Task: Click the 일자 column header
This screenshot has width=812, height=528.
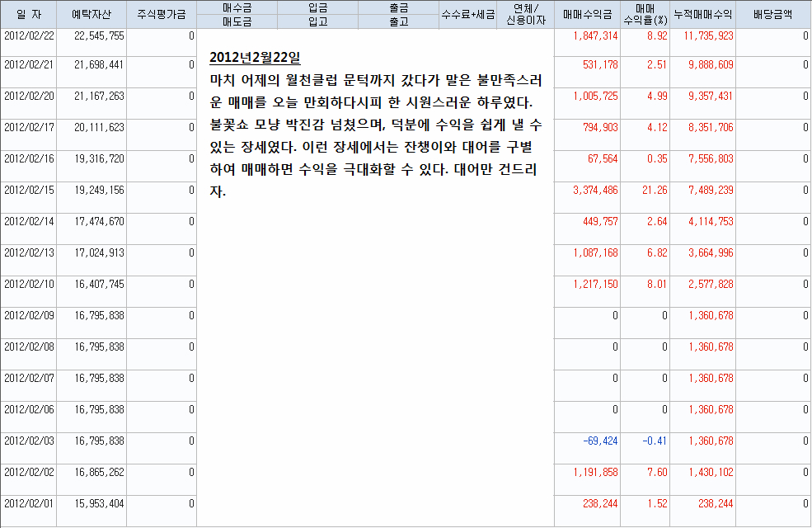Action: pos(28,15)
